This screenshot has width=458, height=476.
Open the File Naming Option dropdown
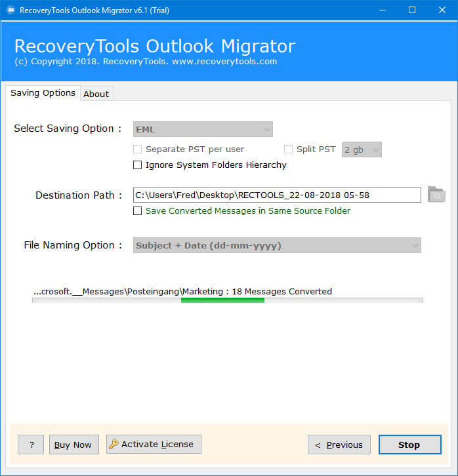[x=277, y=245]
